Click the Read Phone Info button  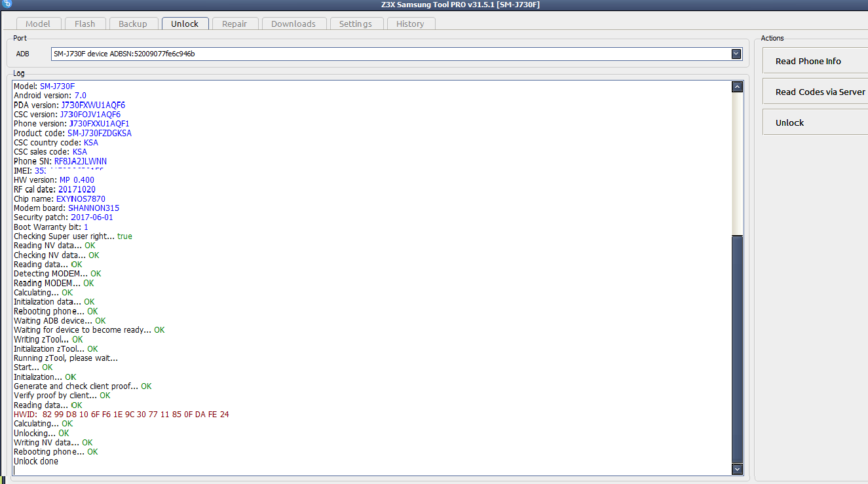(x=815, y=61)
